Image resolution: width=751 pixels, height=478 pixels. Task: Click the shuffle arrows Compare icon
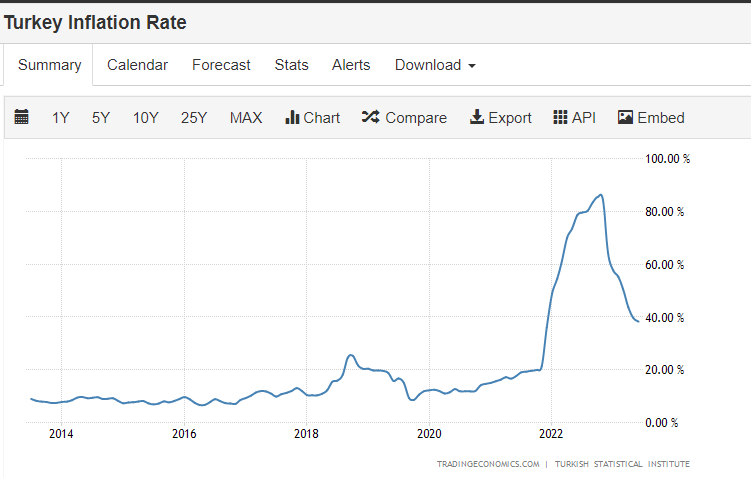point(370,117)
